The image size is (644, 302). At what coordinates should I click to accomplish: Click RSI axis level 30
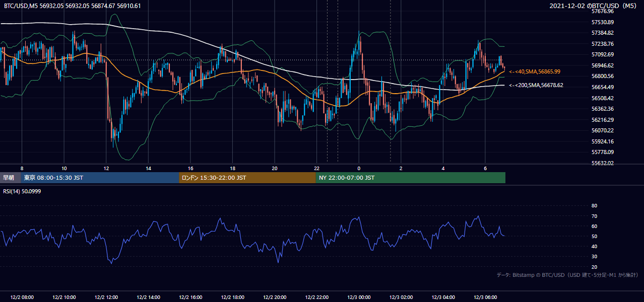[594, 257]
